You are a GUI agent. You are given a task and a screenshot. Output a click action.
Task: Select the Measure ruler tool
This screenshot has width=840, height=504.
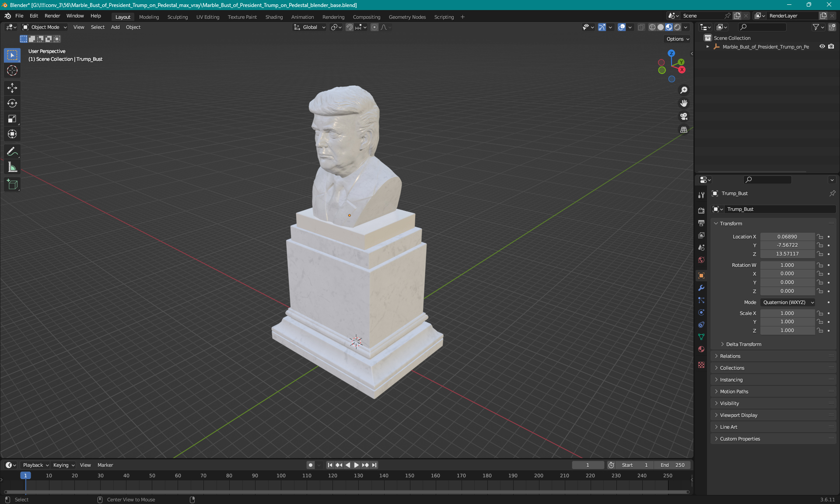[12, 167]
